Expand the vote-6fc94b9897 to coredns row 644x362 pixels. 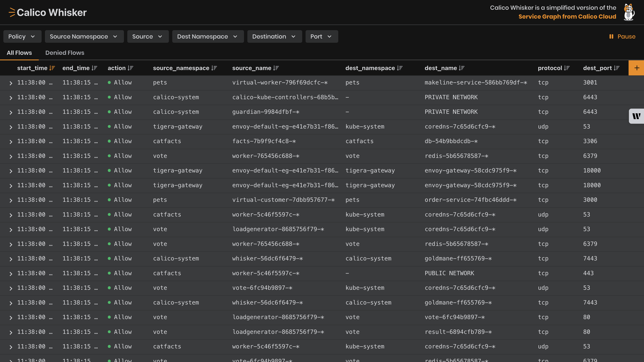[x=11, y=288]
